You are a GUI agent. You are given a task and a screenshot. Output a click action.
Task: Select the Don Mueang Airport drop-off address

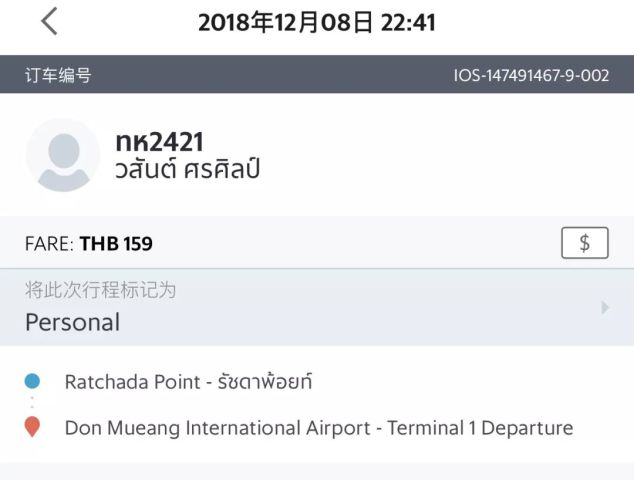[318, 428]
